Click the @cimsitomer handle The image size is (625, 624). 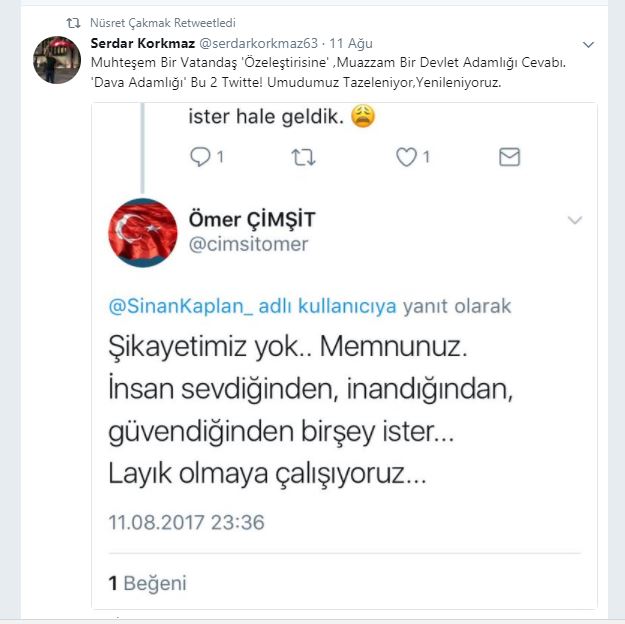pos(248,244)
